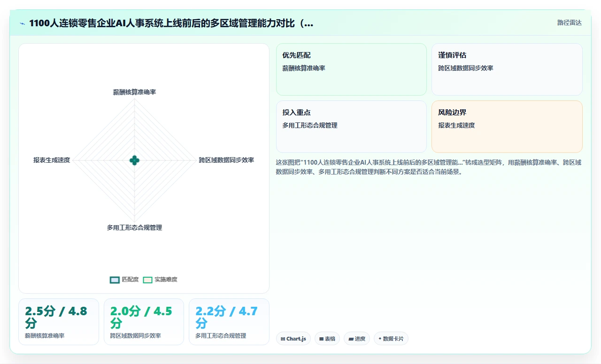Click the description paragraph starting 这张图把

[x=429, y=167]
